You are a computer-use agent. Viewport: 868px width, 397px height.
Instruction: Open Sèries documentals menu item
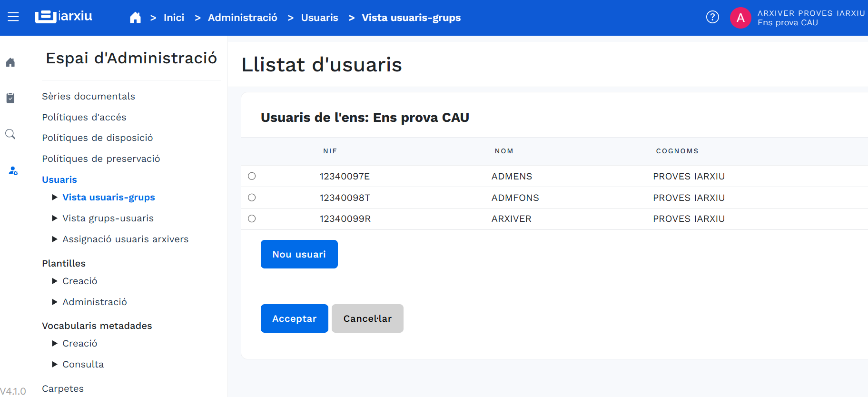[89, 96]
